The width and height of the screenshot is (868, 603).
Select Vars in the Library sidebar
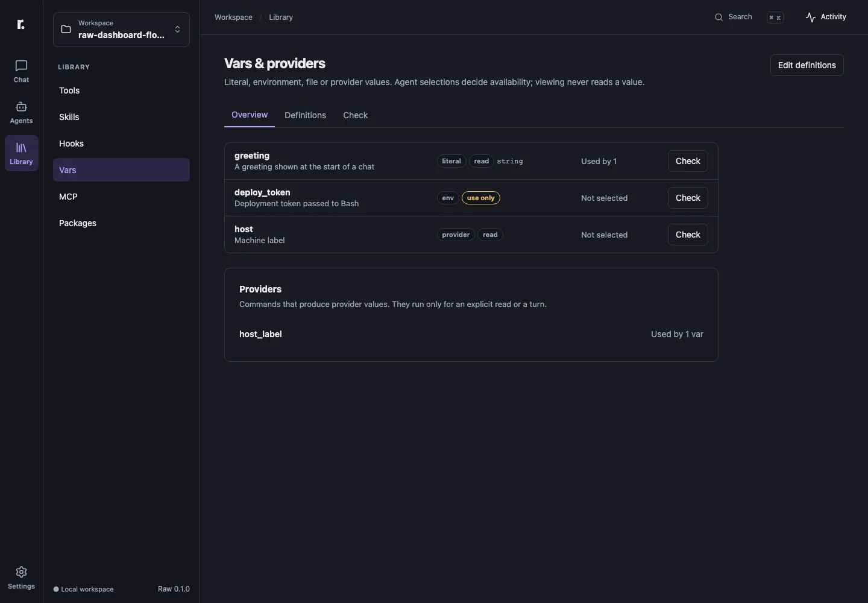[121, 170]
